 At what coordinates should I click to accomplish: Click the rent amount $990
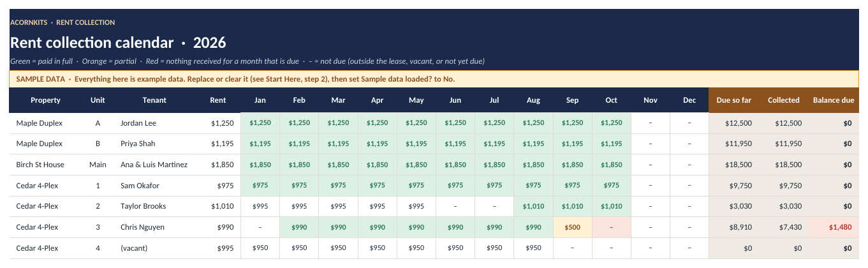[217, 227]
